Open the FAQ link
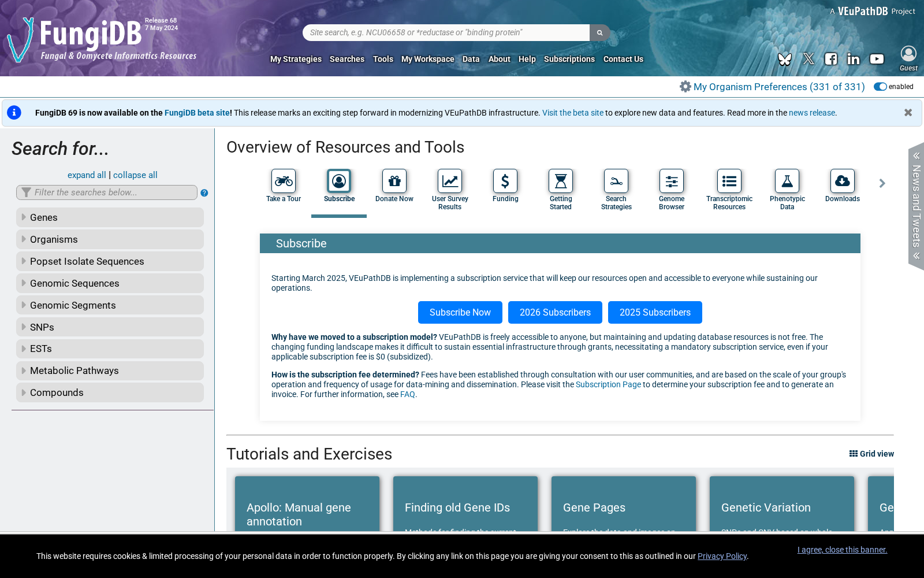This screenshot has width=924, height=578. [408, 394]
